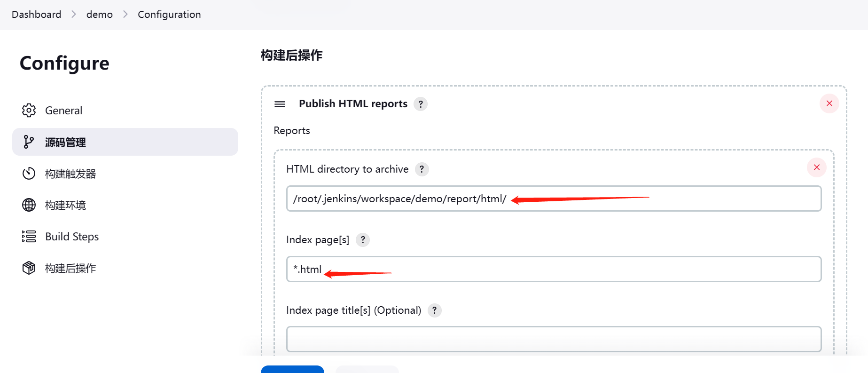Viewport: 868px width, 373px height.
Task: Focus the Index page title[s] field
Action: coord(554,339)
